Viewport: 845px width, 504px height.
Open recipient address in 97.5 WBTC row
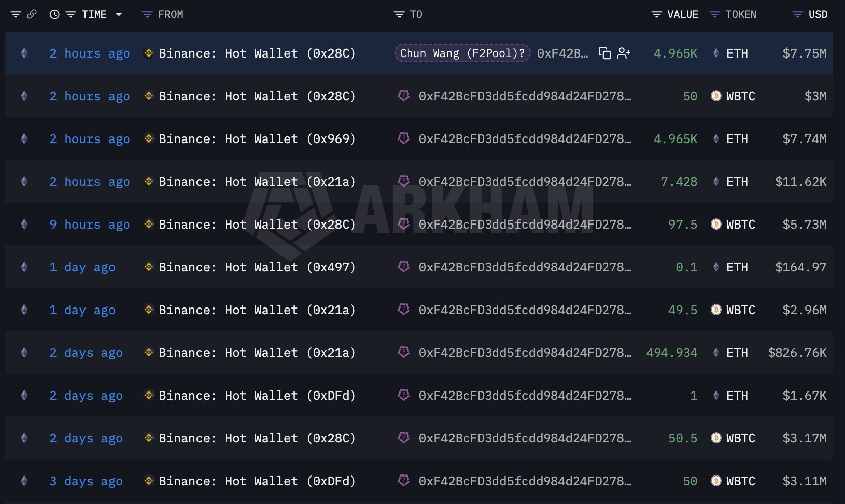[525, 225]
